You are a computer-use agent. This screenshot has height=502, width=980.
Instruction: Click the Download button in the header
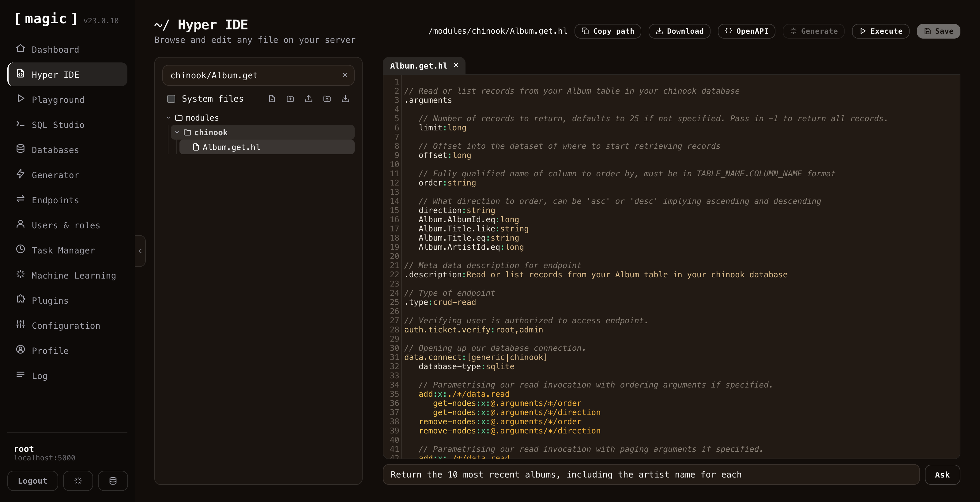680,31
